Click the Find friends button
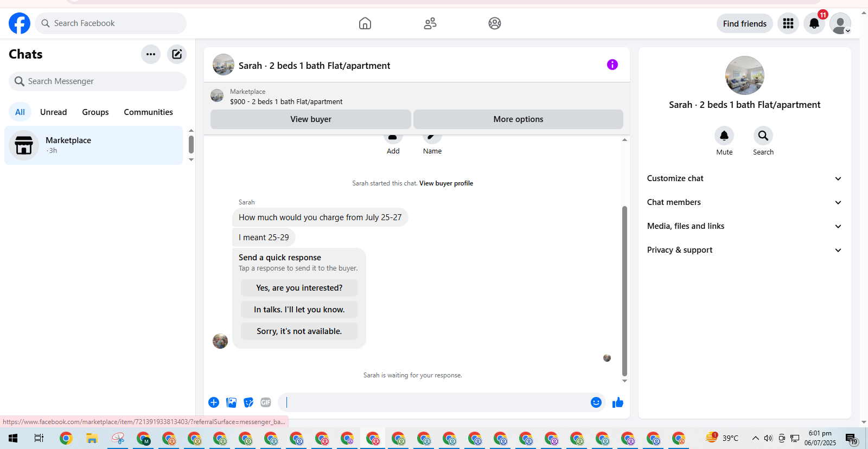Image resolution: width=868 pixels, height=449 pixels. click(x=745, y=23)
